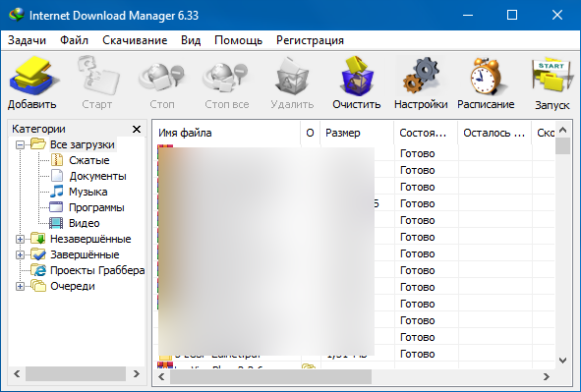Click download list horizontal scroll right arrow
Screen dimensions: 581x392
[547, 377]
